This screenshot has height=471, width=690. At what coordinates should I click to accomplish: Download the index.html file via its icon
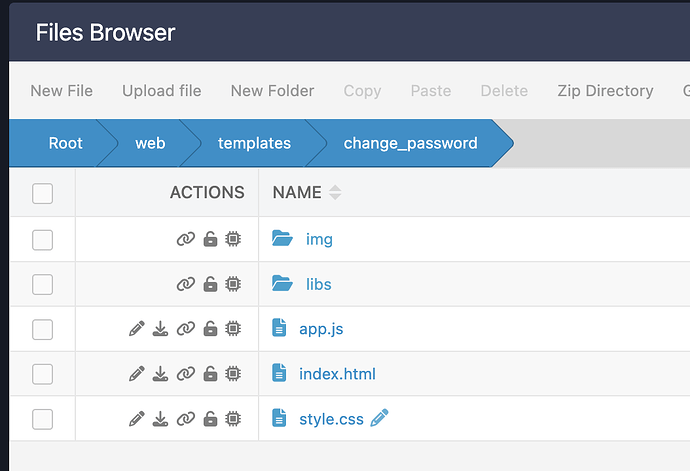click(x=160, y=374)
